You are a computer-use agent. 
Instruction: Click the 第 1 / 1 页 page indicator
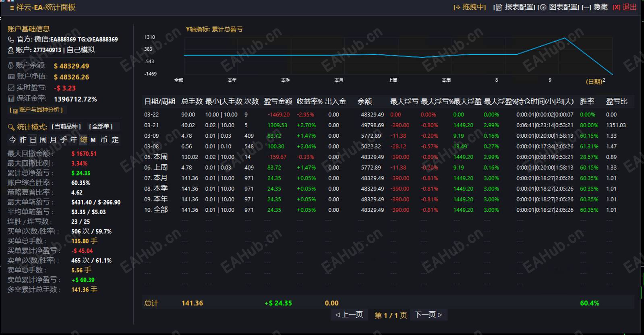[x=391, y=315]
